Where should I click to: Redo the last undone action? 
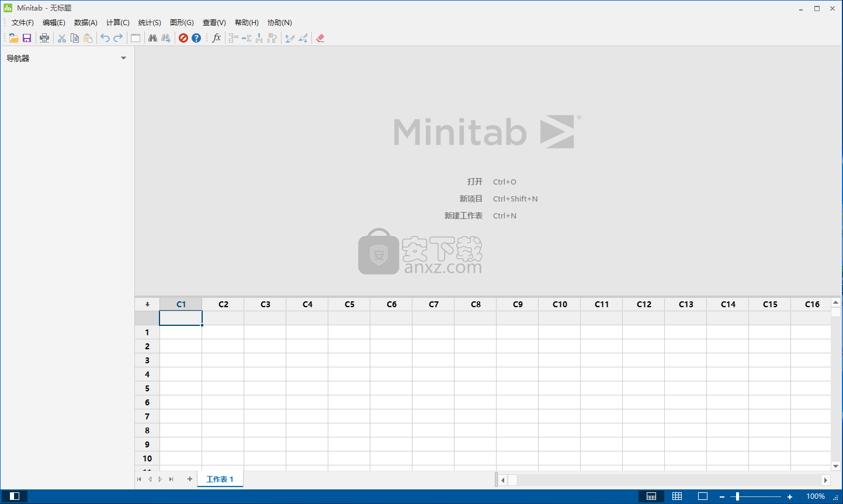[x=118, y=38]
